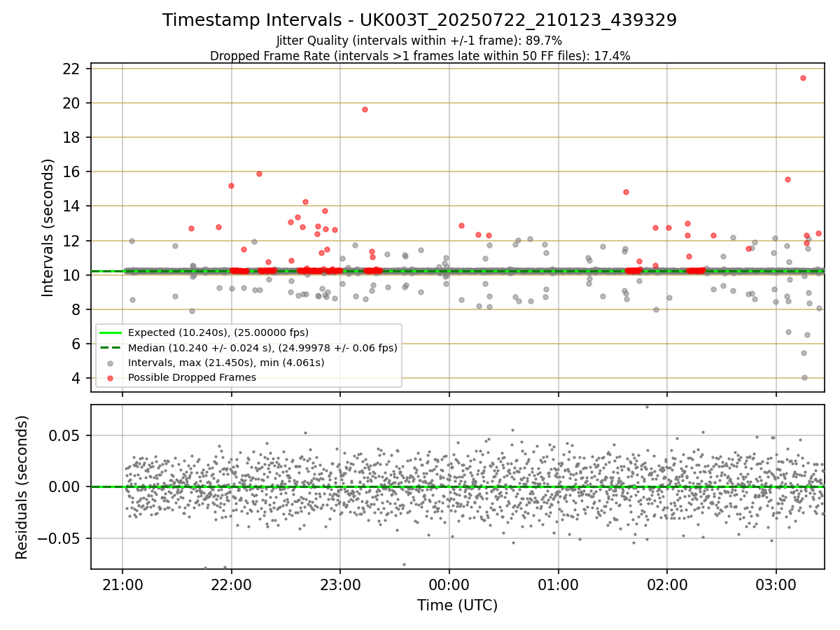
Task: Click the red legend marker for Possible Dropped Frames
Action: click(x=111, y=378)
